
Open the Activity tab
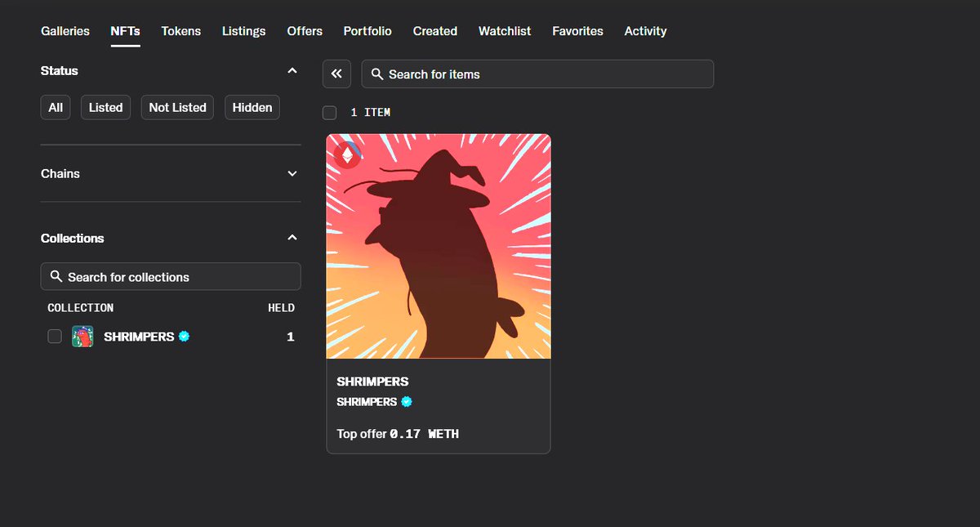coord(646,31)
